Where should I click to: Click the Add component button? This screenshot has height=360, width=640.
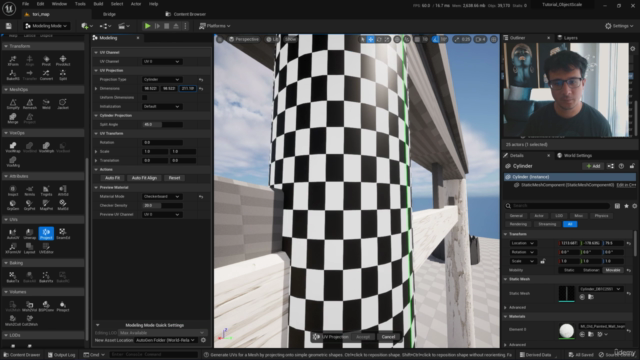(593, 166)
